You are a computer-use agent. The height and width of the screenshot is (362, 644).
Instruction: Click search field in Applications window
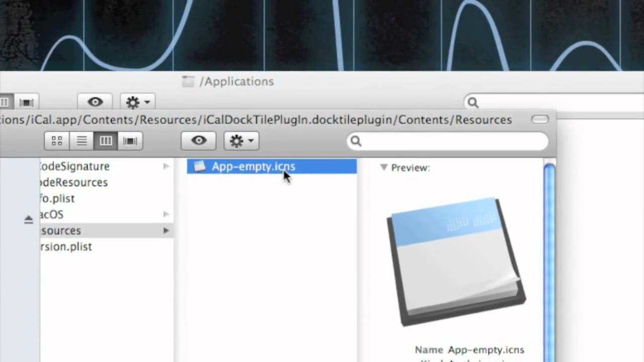pyautogui.click(x=554, y=103)
